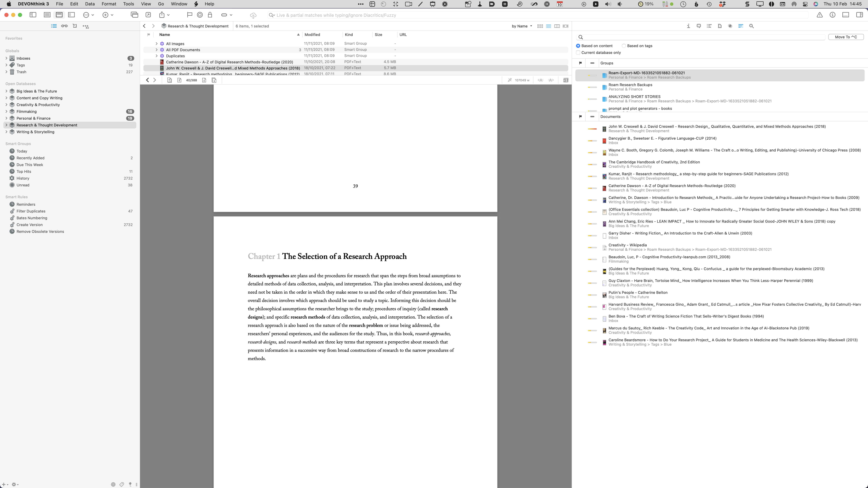Expand the Inboxes group in sidebar

point(6,58)
